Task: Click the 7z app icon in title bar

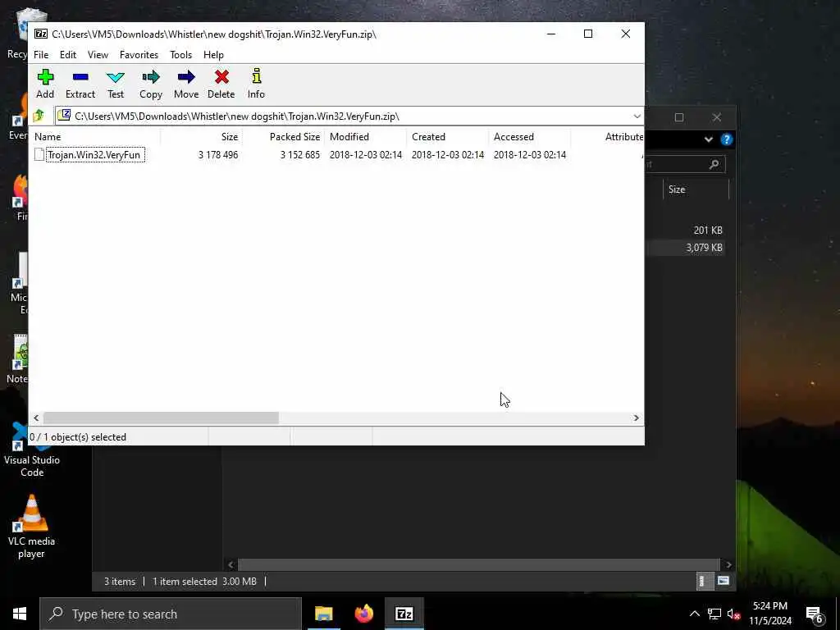Action: click(41, 34)
